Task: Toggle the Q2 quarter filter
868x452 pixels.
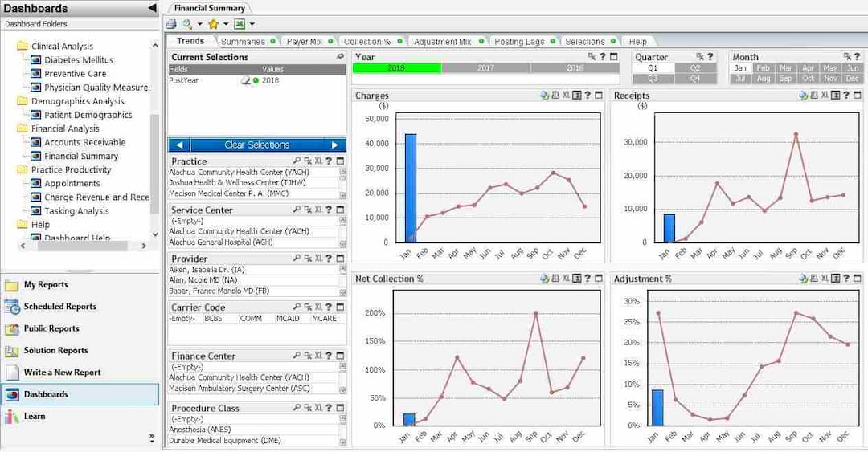Action: coord(694,68)
